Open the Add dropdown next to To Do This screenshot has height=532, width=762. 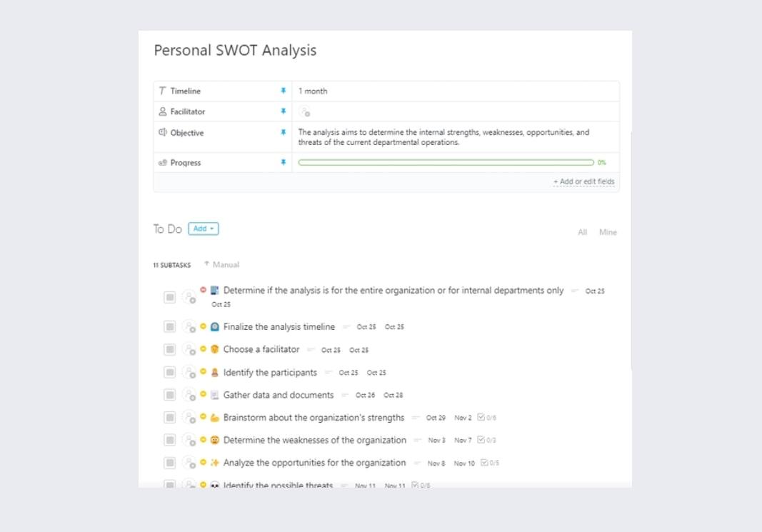pyautogui.click(x=204, y=229)
